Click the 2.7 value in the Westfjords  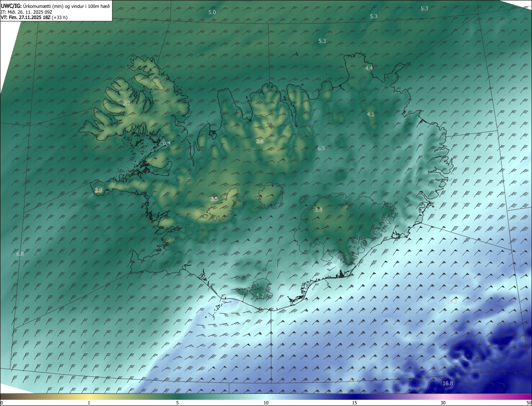pyautogui.click(x=127, y=103)
